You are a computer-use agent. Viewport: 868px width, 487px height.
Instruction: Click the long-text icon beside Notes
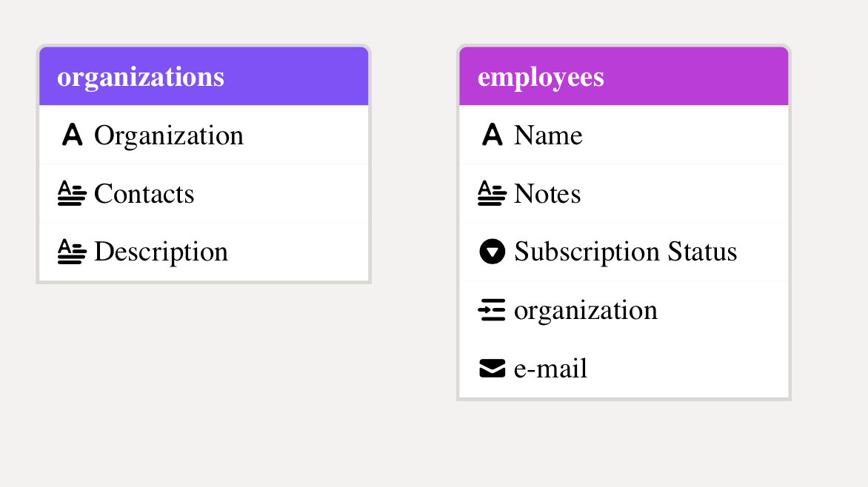pos(492,193)
